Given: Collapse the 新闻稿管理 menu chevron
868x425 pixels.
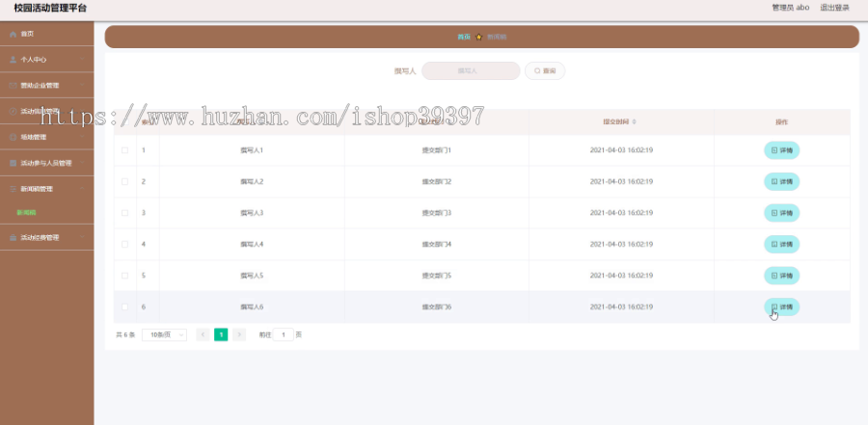Looking at the screenshot, I should tap(82, 189).
